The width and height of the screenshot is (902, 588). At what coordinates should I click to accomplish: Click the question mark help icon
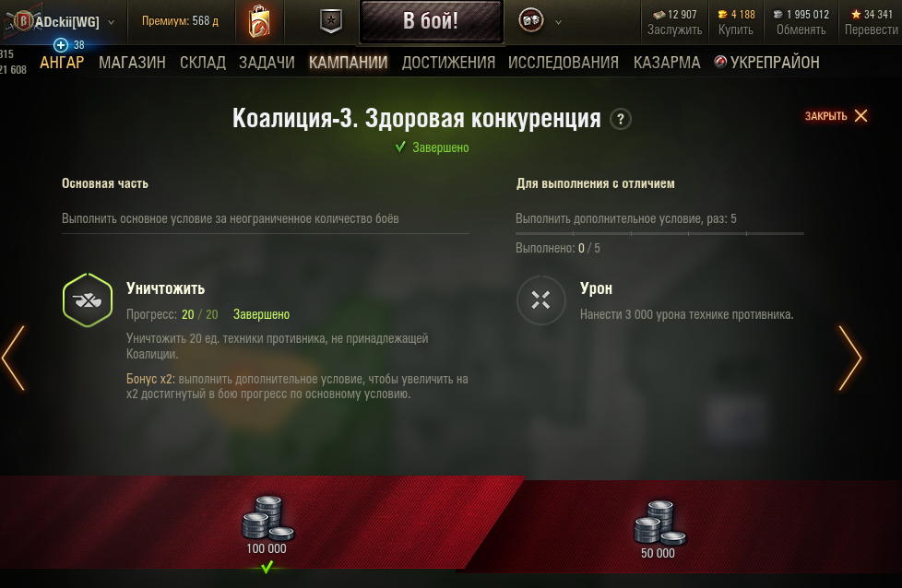[620, 119]
